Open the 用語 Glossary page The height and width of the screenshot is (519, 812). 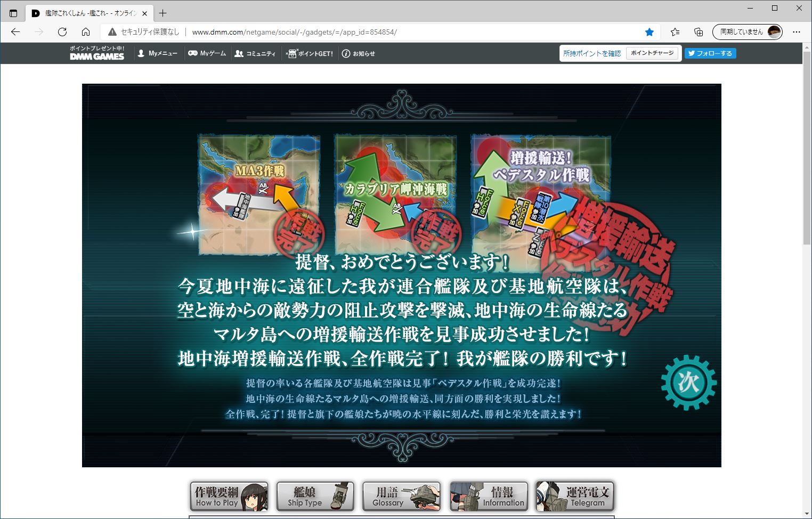point(401,496)
